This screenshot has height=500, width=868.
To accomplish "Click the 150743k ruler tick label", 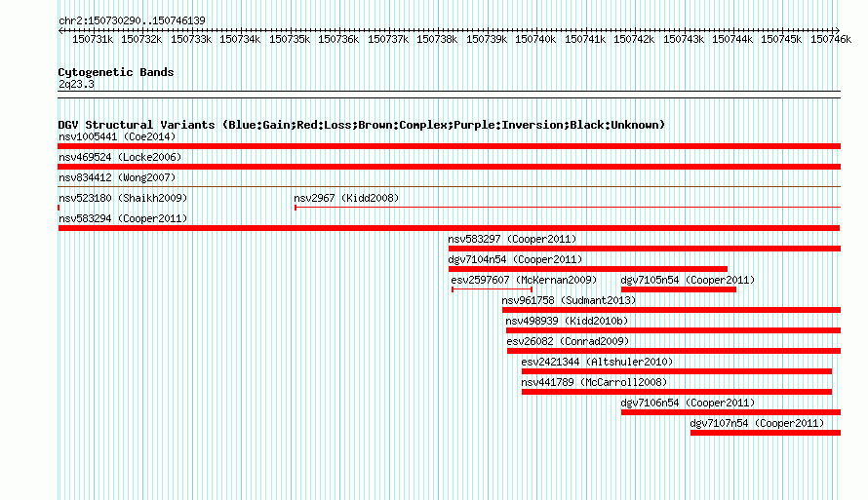I will pyautogui.click(x=684, y=39).
